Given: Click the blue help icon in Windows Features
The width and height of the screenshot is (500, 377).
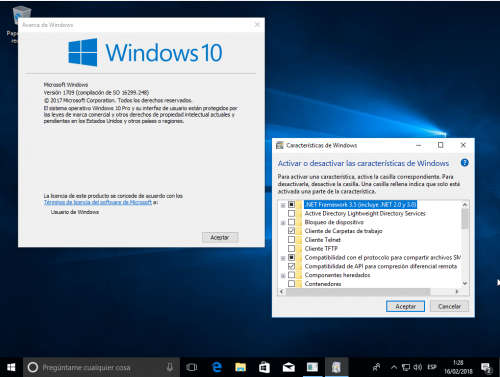Looking at the screenshot, I should click(x=464, y=163).
